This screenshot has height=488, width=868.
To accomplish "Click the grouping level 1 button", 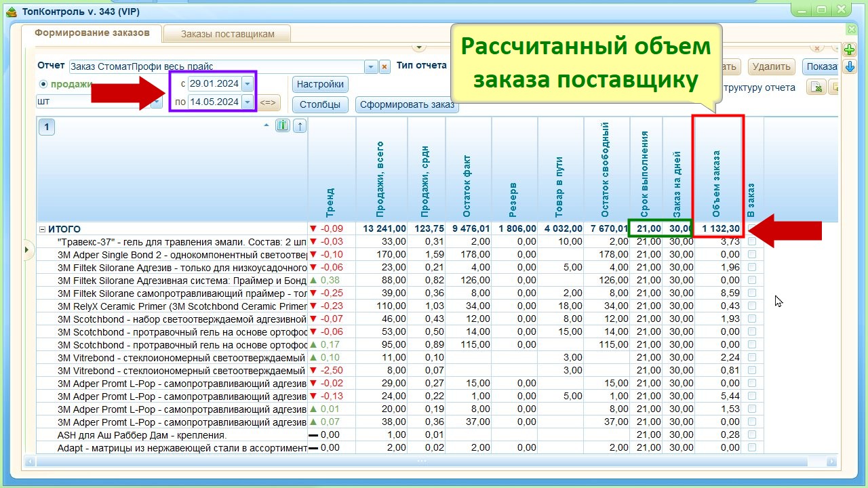I will point(46,127).
